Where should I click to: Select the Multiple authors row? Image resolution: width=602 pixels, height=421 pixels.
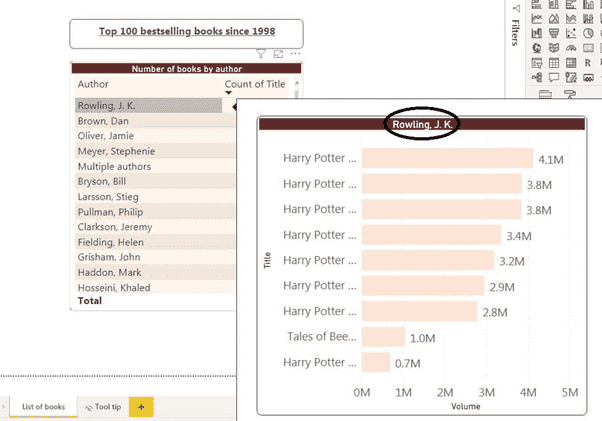click(x=155, y=167)
